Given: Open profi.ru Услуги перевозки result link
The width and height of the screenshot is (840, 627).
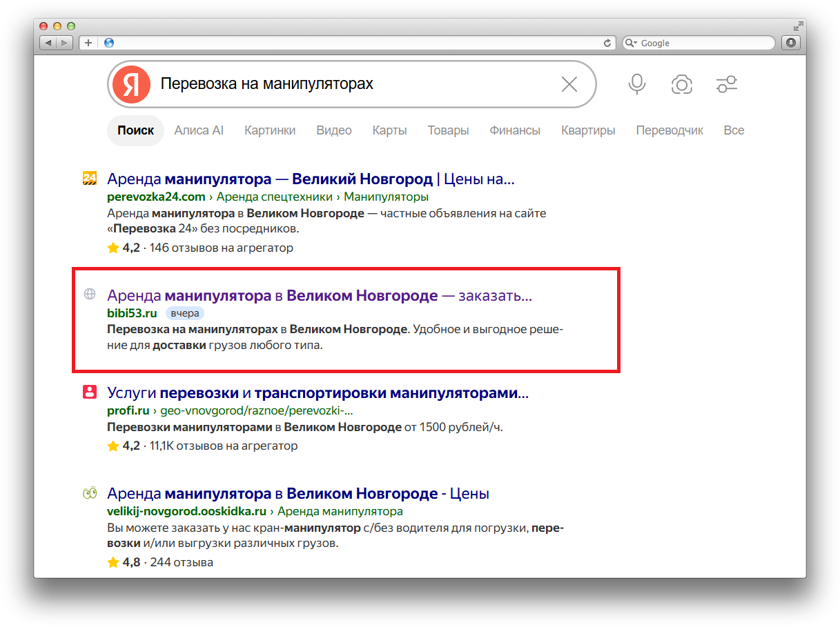Looking at the screenshot, I should 318,394.
